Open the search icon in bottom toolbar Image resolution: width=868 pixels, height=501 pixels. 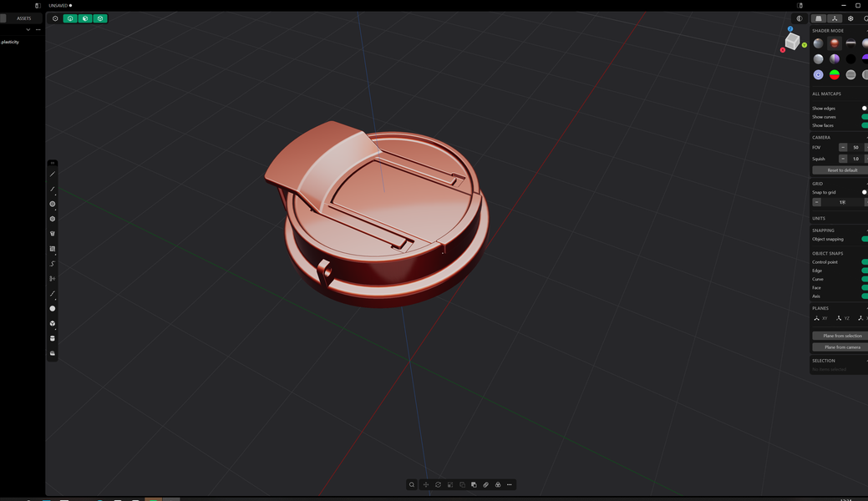pos(412,485)
